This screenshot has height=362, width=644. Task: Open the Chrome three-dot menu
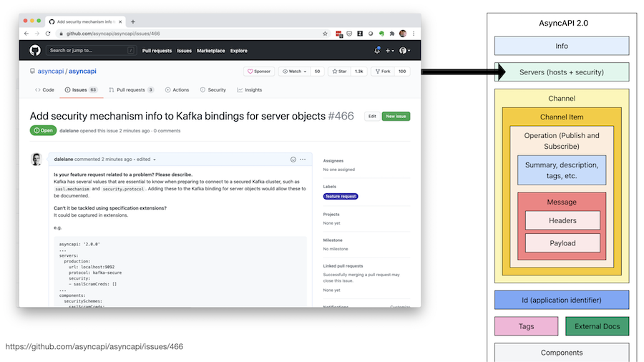pyautogui.click(x=414, y=34)
